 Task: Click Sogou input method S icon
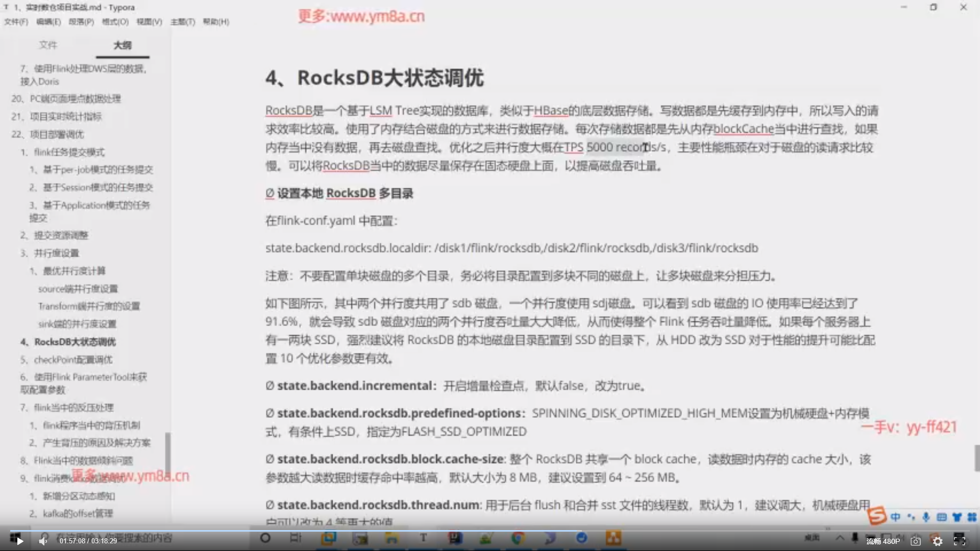click(877, 516)
